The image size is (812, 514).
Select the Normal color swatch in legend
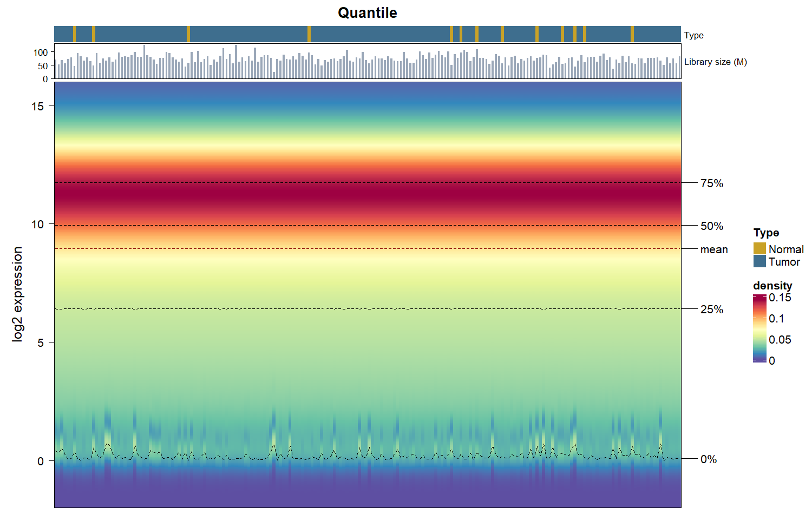coord(759,248)
